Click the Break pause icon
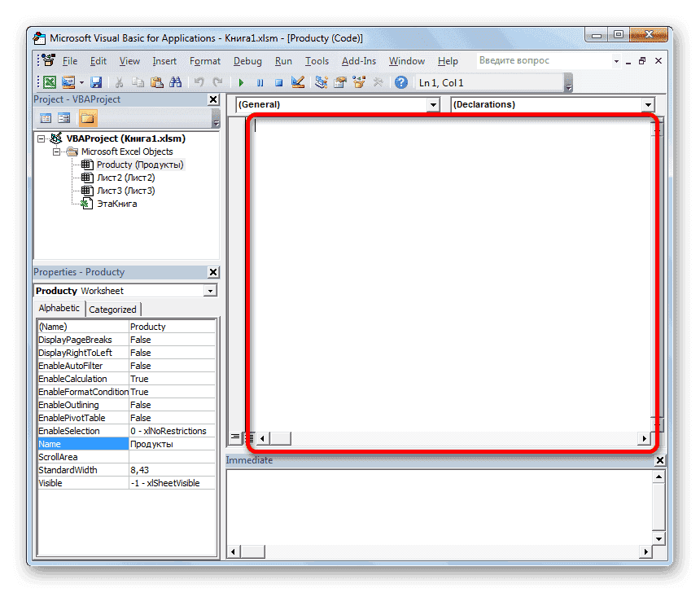 [260, 82]
